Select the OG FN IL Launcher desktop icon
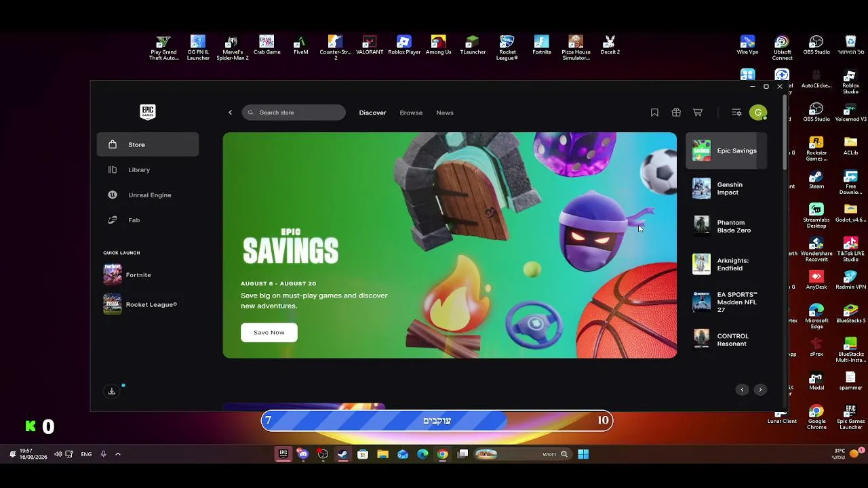868x488 pixels. 198,48
